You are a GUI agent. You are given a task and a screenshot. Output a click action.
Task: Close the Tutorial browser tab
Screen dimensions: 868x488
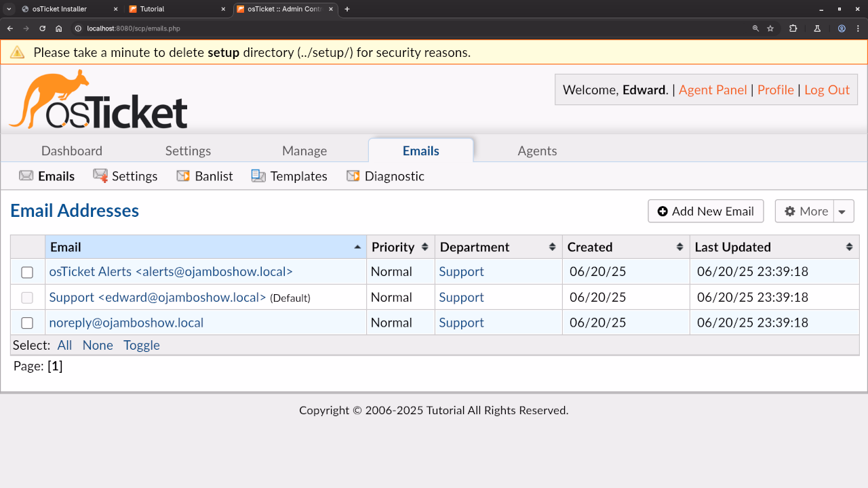[x=224, y=9]
